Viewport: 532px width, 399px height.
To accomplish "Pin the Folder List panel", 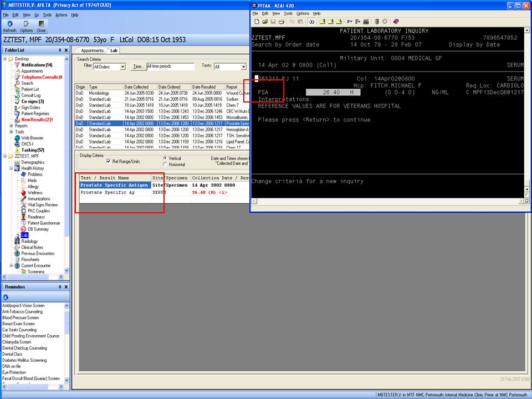I will pyautogui.click(x=60, y=50).
